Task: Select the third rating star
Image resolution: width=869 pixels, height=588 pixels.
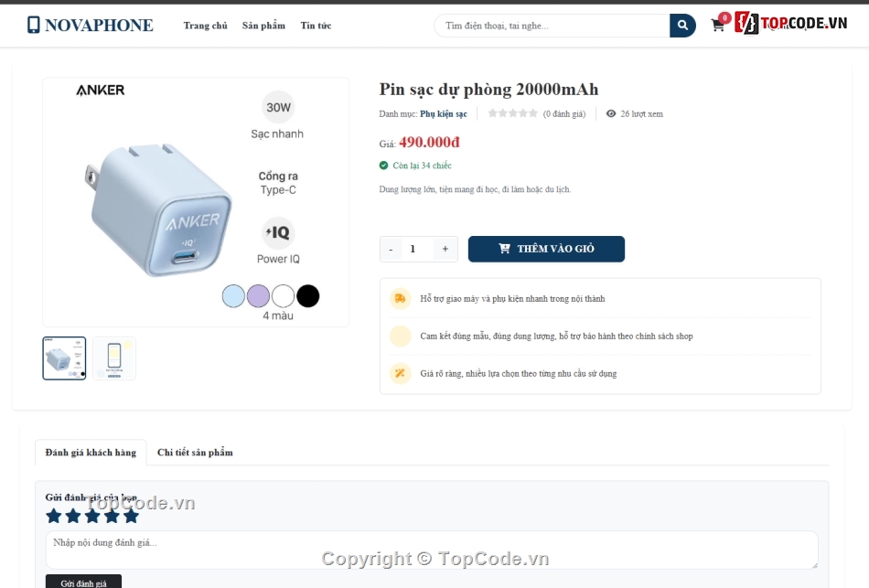Action: tap(92, 516)
